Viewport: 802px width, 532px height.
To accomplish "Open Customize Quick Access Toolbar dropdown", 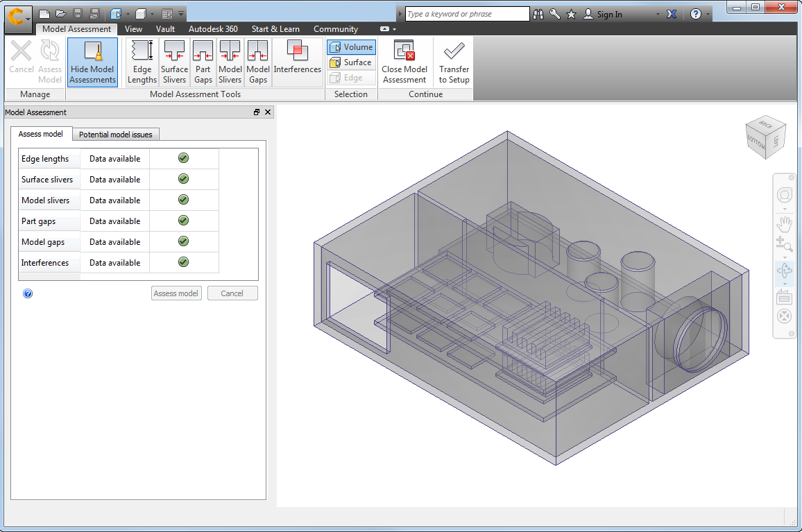I will [180, 14].
